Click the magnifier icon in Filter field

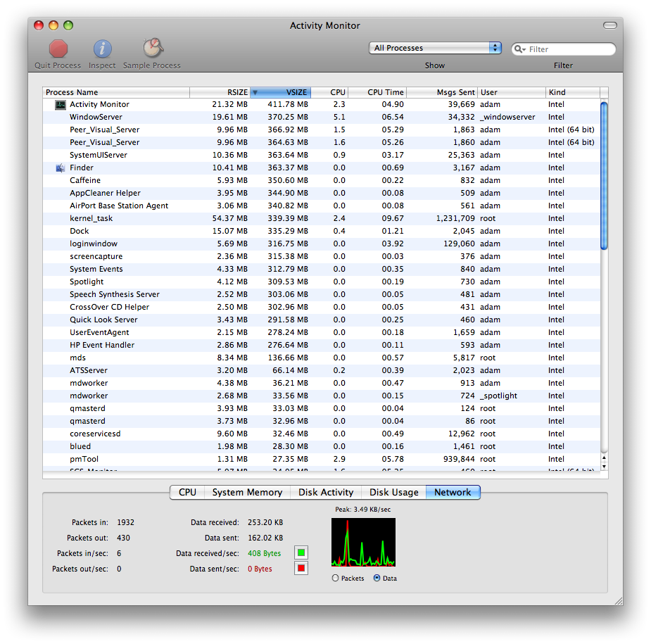[519, 49]
